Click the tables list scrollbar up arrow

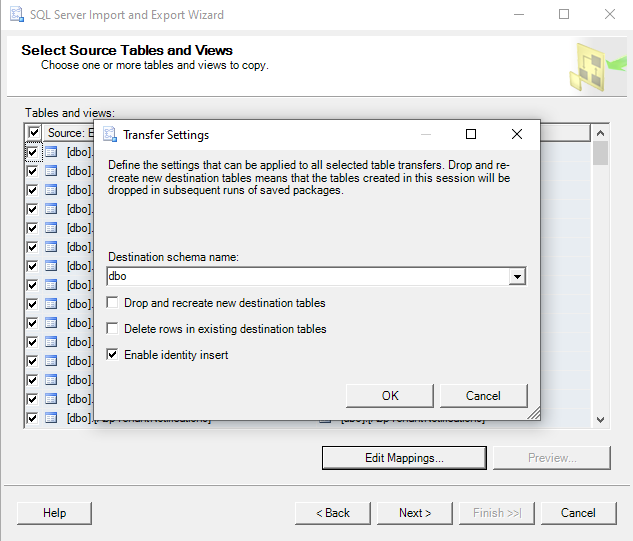tap(600, 133)
